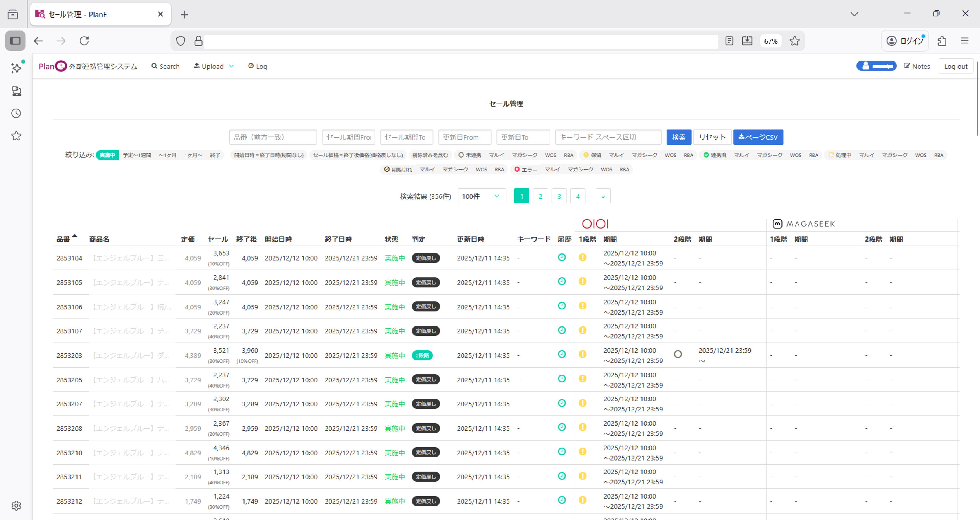Screen dimensions: 980x520
Task: Open the 100件 page size dropdown
Action: click(481, 196)
